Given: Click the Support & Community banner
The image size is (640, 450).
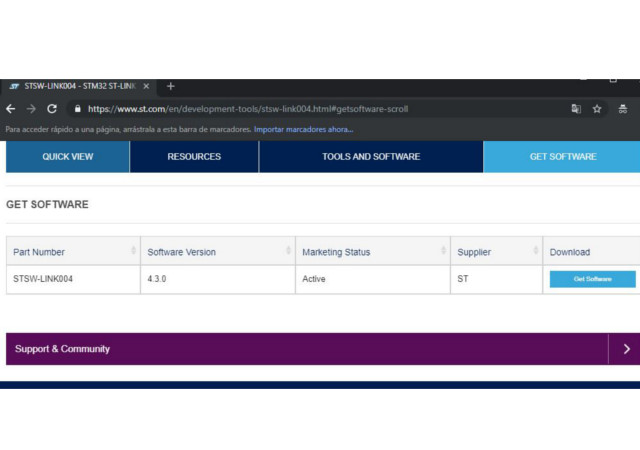Looking at the screenshot, I should [x=323, y=349].
